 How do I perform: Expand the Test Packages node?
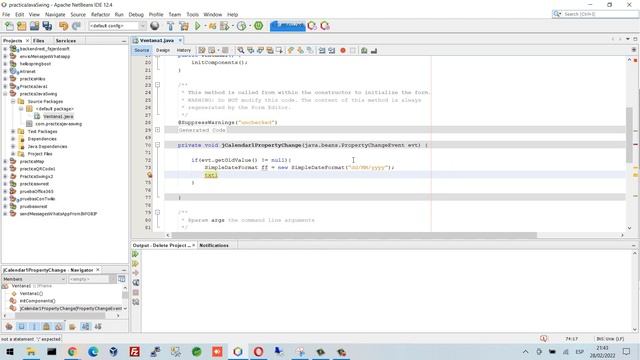pyautogui.click(x=13, y=131)
